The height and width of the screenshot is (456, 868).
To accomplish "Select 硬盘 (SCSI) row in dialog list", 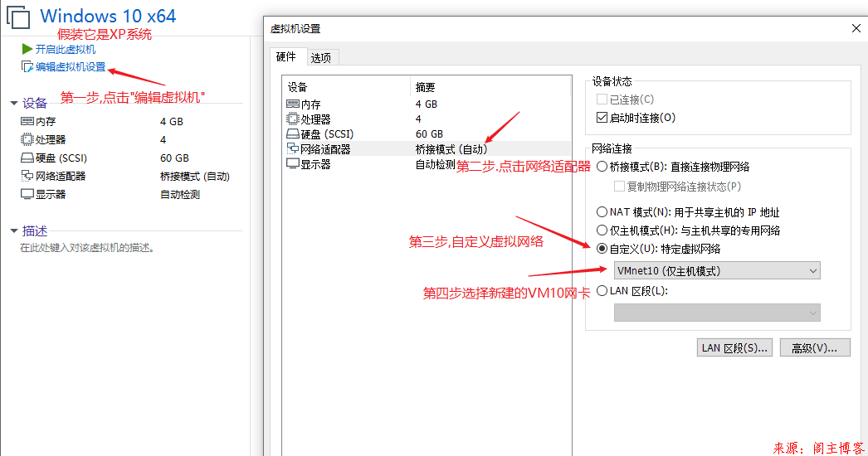I will (427, 134).
